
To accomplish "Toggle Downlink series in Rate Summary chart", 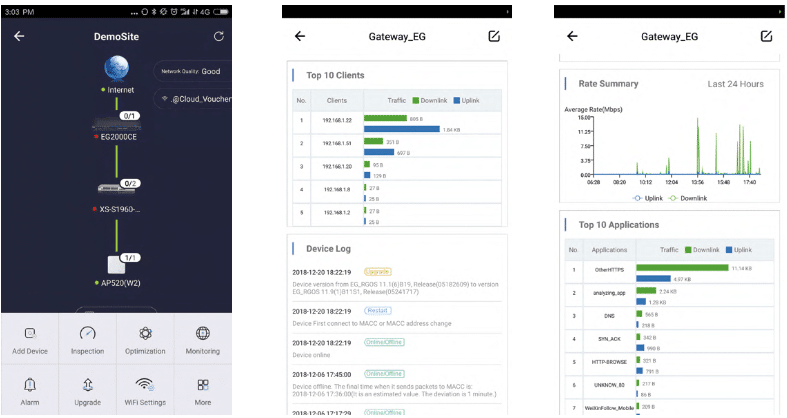I will (x=688, y=198).
